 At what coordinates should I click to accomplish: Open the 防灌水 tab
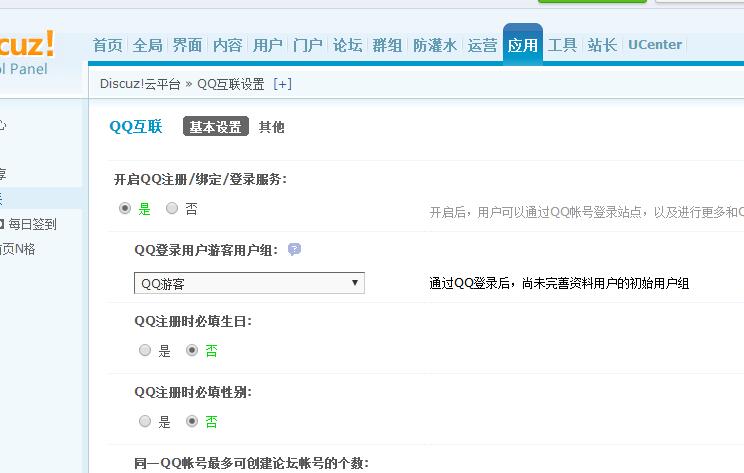[x=435, y=45]
